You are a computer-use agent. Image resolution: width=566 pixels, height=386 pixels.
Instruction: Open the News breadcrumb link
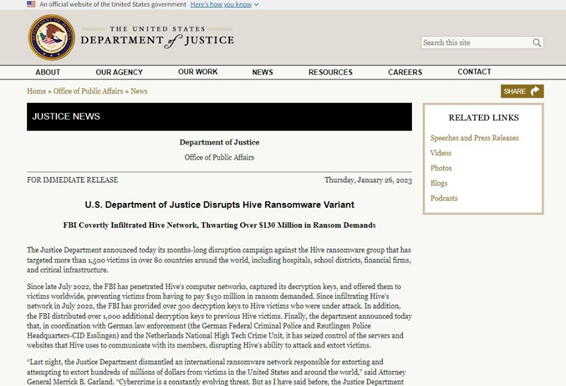pos(139,91)
